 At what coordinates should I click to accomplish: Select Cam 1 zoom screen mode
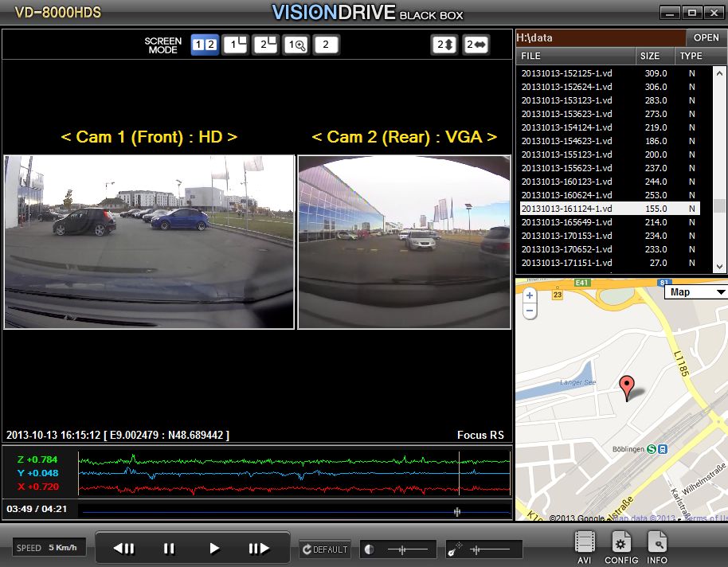coord(296,45)
